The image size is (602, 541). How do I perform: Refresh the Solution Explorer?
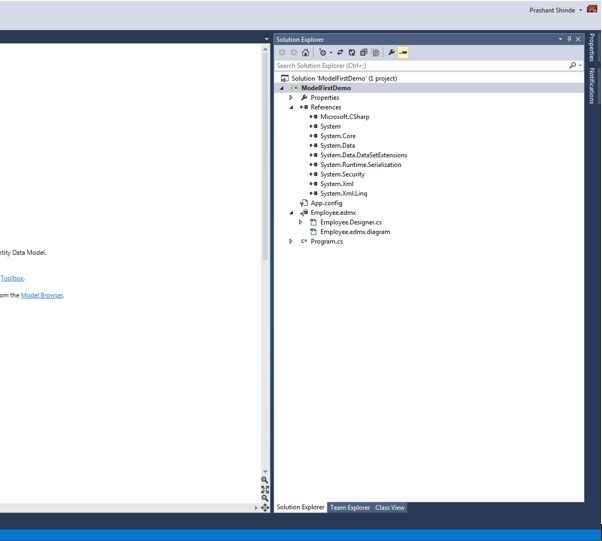pyautogui.click(x=352, y=53)
